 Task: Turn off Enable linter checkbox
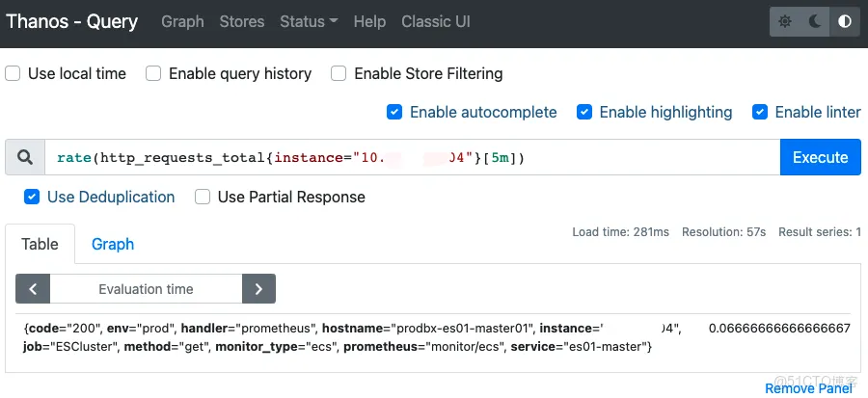[x=760, y=112]
